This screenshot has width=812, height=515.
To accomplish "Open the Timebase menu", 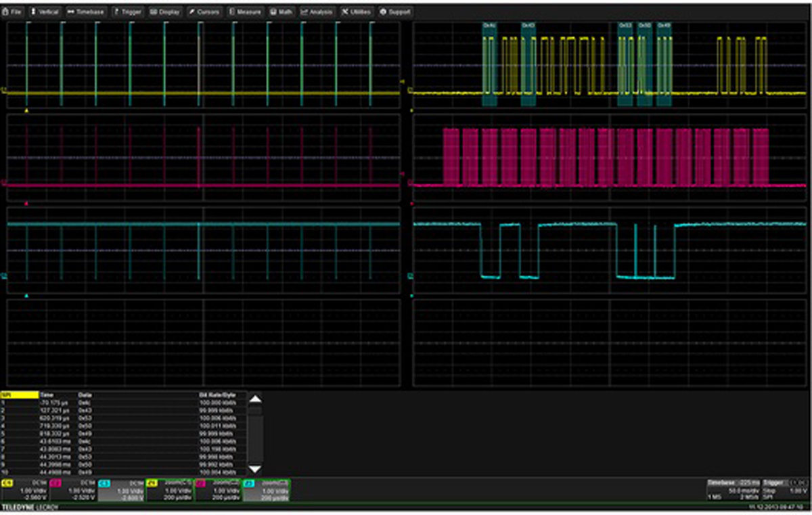I will pyautogui.click(x=86, y=12).
